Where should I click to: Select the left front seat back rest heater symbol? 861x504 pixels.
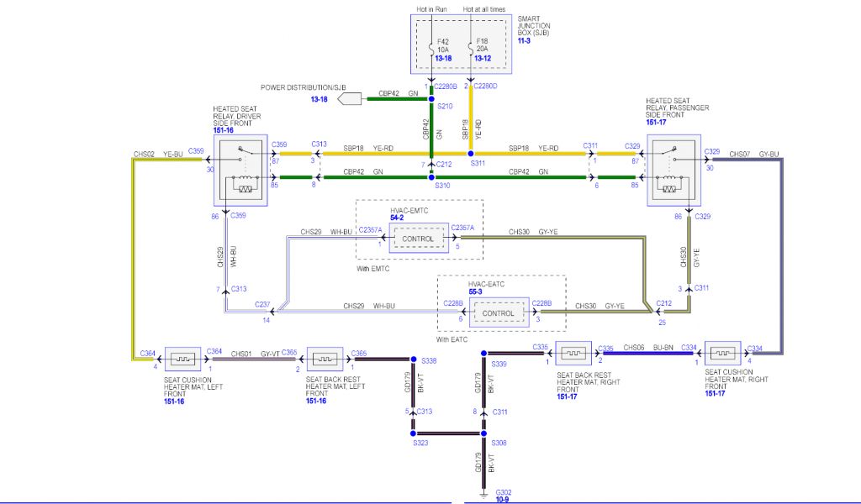coord(324,358)
